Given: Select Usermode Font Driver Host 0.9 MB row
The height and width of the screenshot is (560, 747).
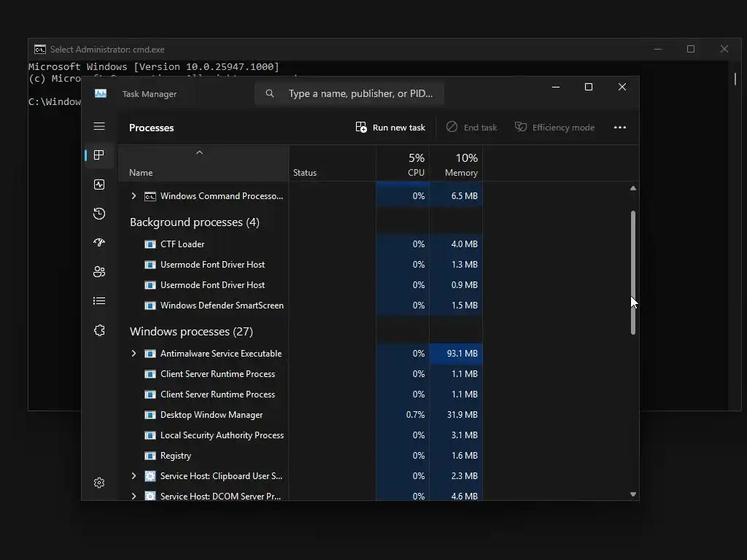Looking at the screenshot, I should coord(300,285).
